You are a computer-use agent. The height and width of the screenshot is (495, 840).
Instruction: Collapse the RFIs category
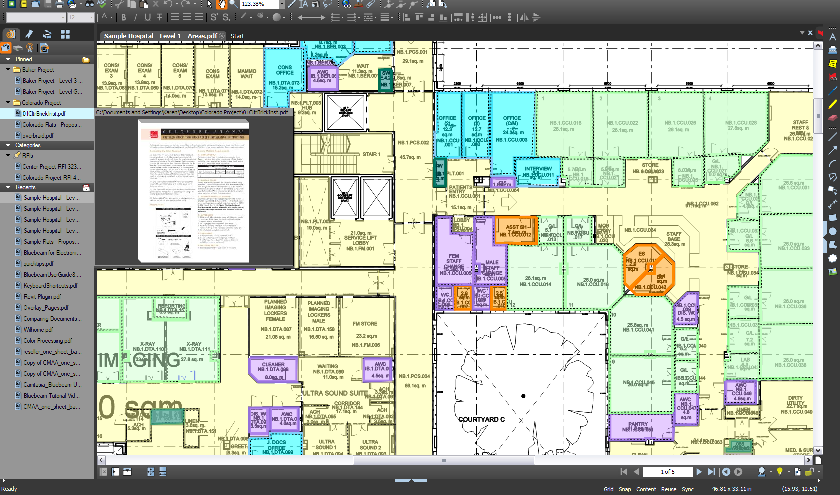coord(8,155)
